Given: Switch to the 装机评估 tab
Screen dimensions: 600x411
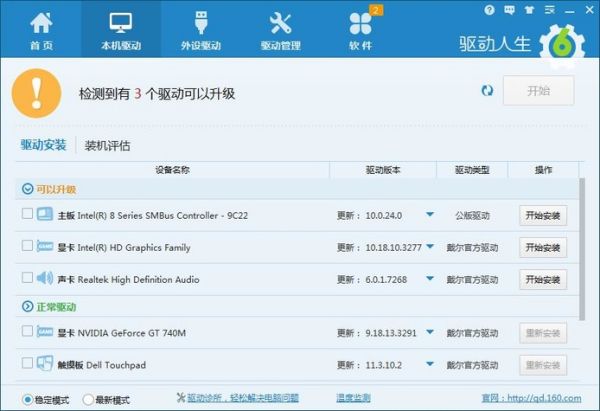Looking at the screenshot, I should (107, 145).
